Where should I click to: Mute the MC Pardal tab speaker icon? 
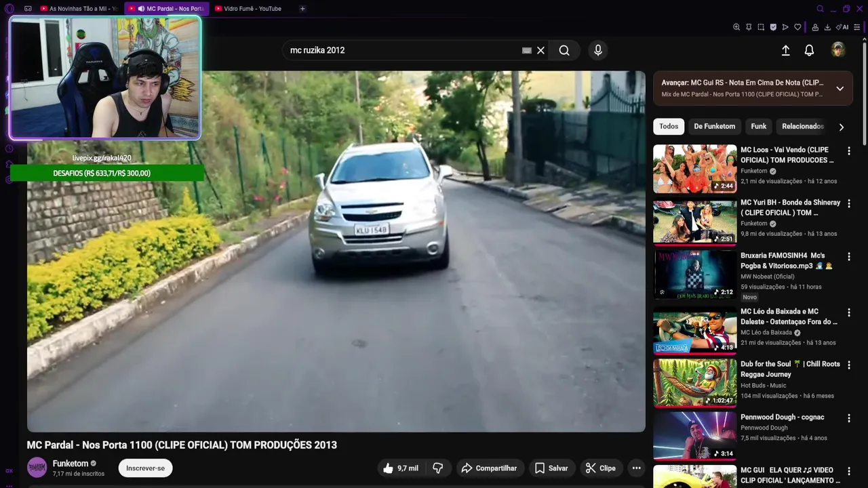click(x=141, y=9)
